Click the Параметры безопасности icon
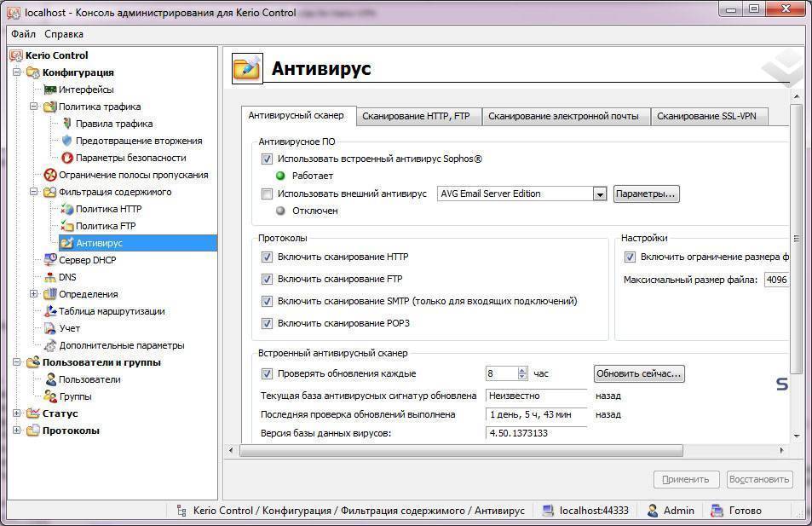The image size is (812, 526). (x=66, y=158)
